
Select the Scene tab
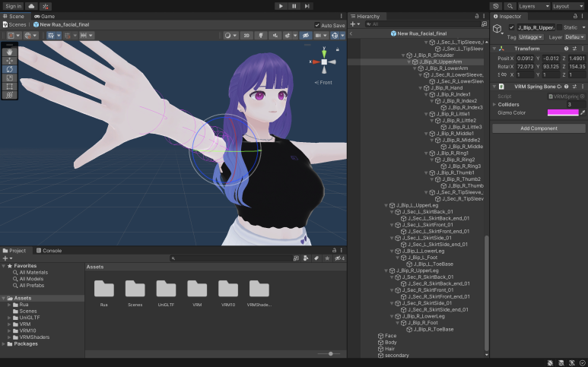click(x=14, y=17)
